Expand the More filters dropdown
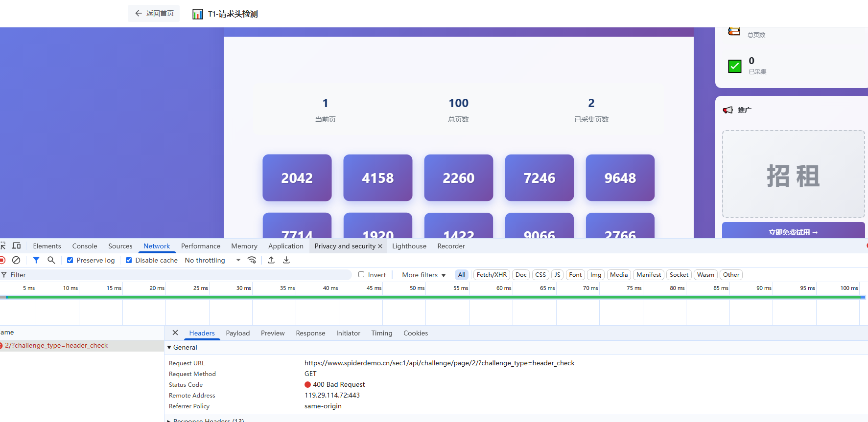 click(423, 275)
